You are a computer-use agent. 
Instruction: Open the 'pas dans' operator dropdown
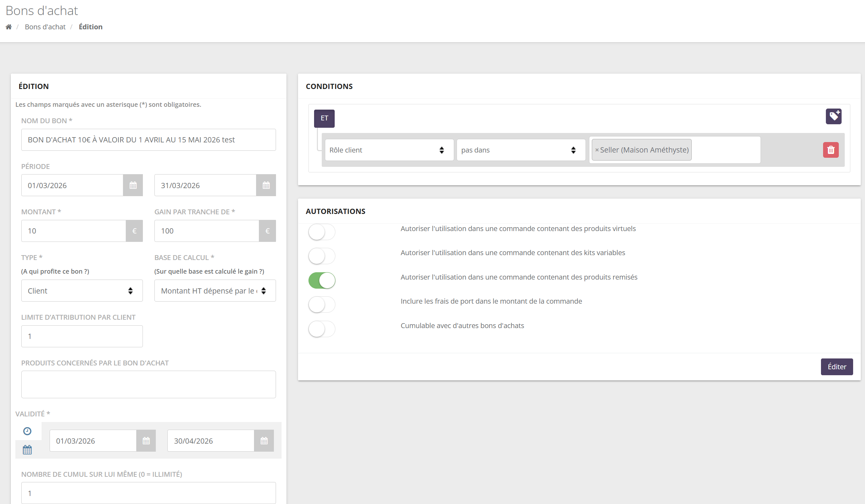(521, 150)
